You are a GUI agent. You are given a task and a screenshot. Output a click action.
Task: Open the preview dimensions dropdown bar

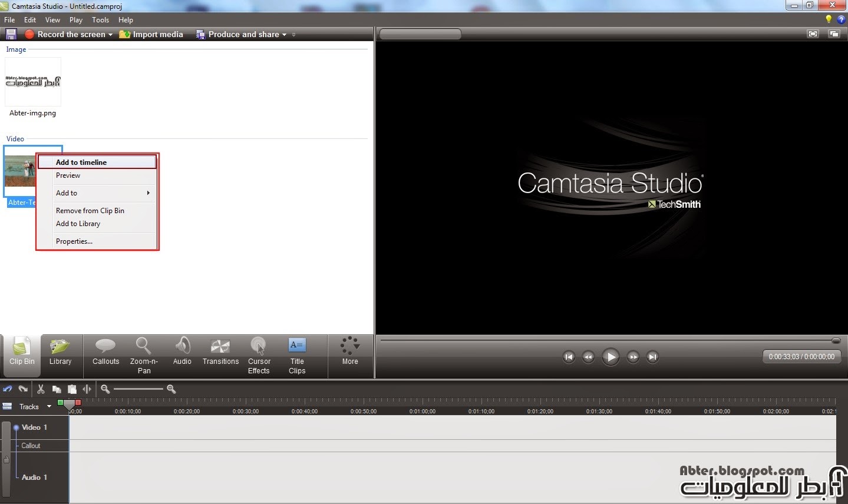click(420, 34)
